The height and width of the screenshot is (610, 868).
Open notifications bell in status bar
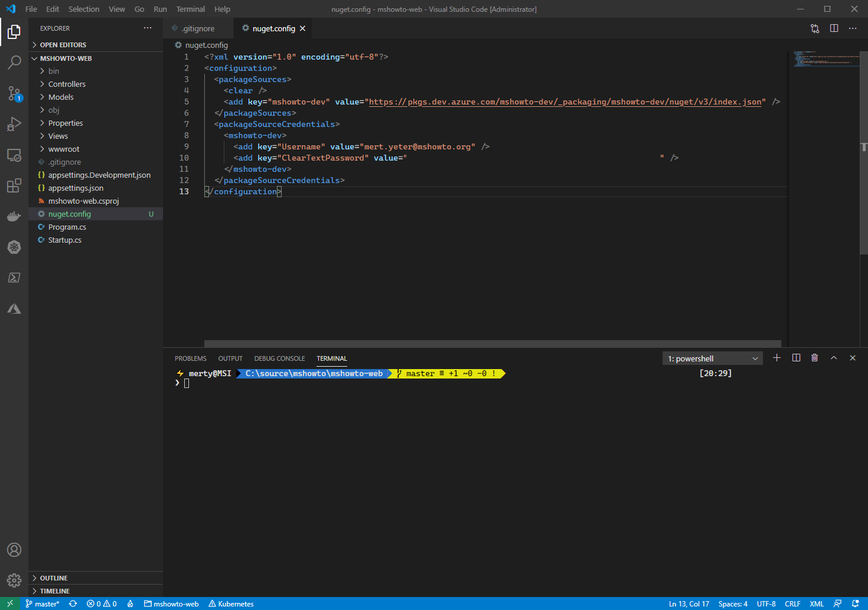[855, 604]
